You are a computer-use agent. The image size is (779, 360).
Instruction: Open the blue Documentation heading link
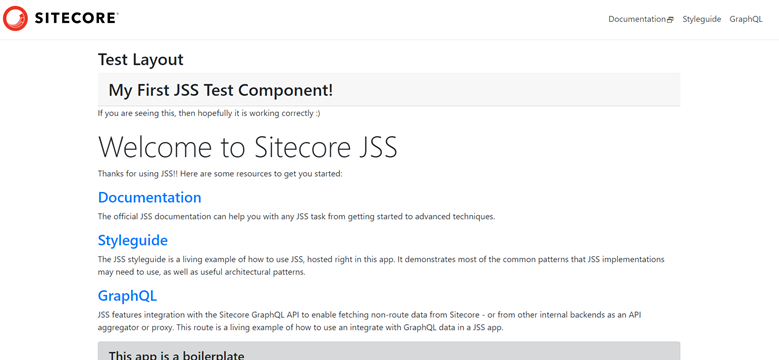(150, 197)
